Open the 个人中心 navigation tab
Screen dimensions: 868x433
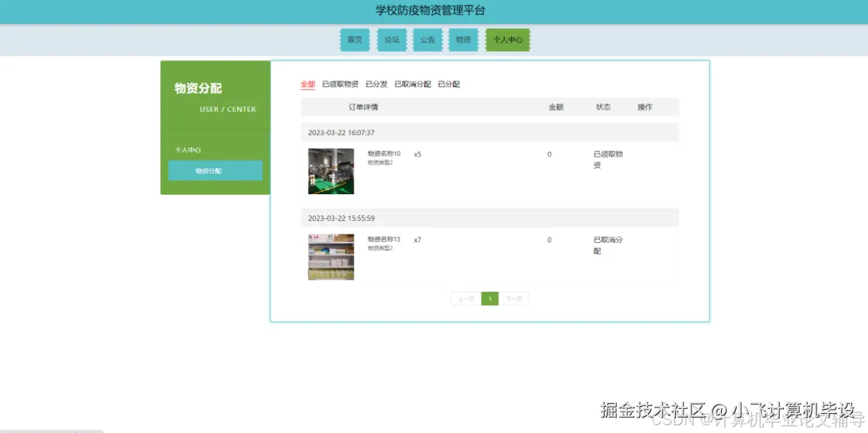pyautogui.click(x=508, y=40)
